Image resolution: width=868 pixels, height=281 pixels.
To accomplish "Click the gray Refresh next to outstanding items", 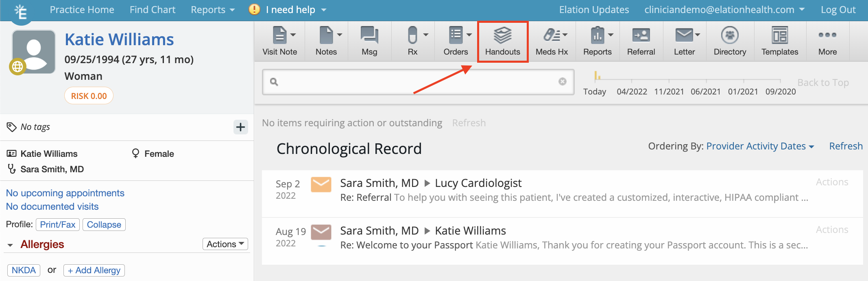I will pos(469,123).
